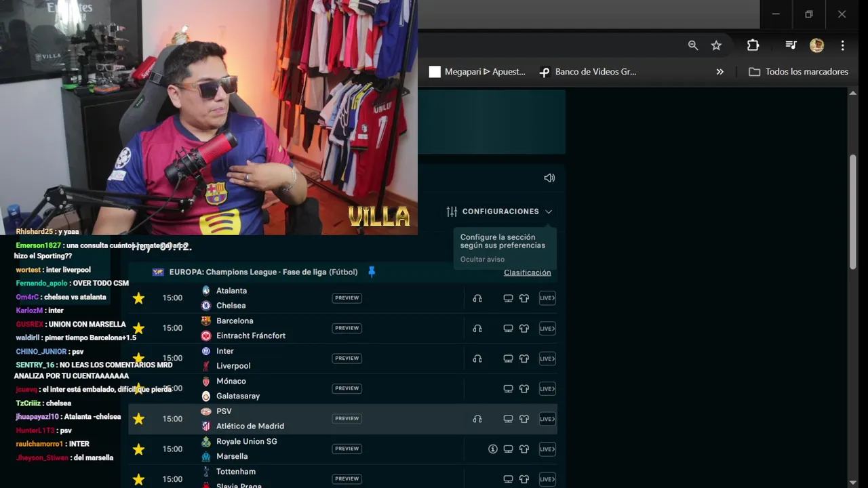Open the Banco de Videos bookmark

588,72
